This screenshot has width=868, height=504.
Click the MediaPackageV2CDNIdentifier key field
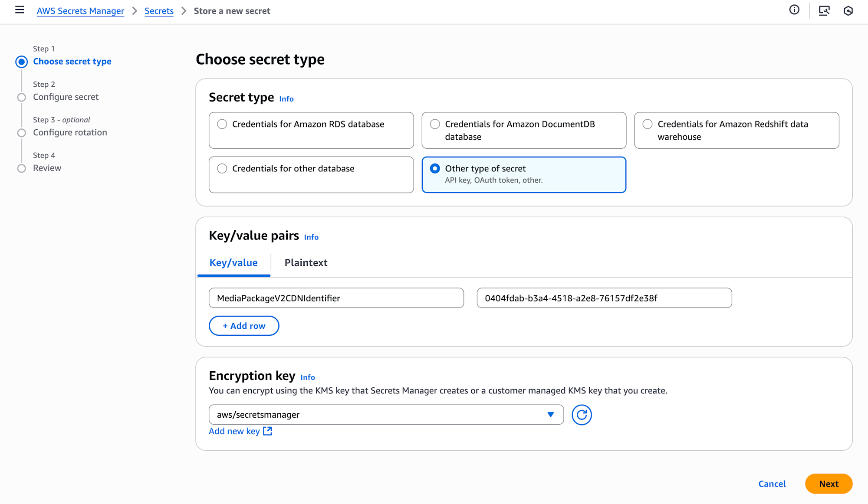[x=336, y=298]
